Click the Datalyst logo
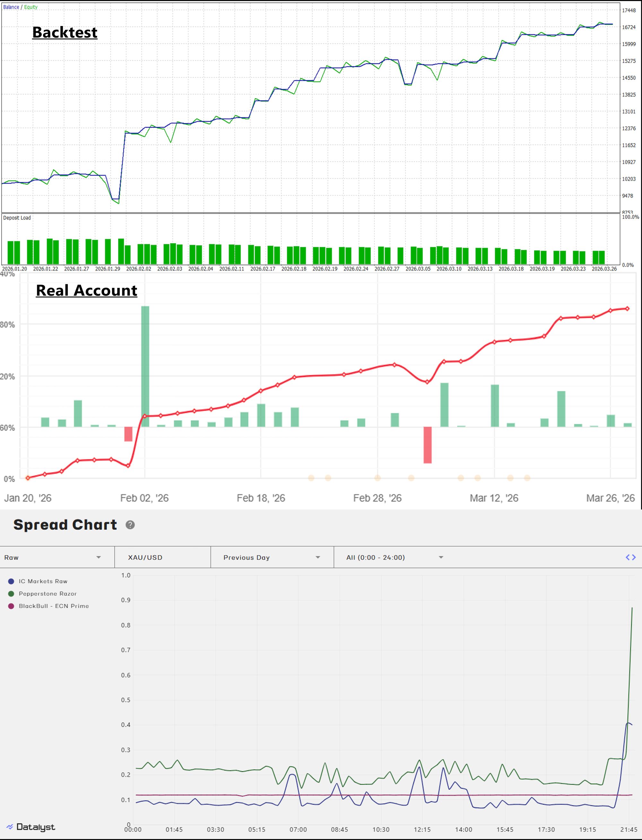The image size is (642, 840). coord(30,827)
